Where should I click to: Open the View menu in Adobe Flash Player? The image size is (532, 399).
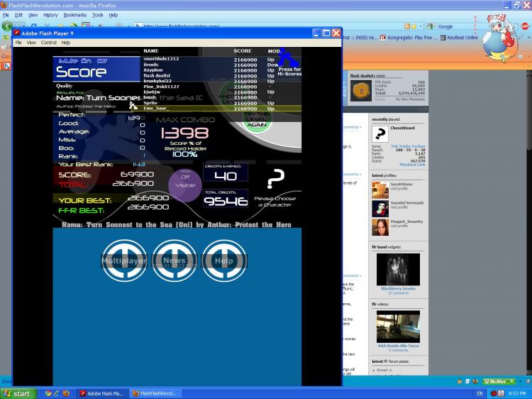(31, 43)
